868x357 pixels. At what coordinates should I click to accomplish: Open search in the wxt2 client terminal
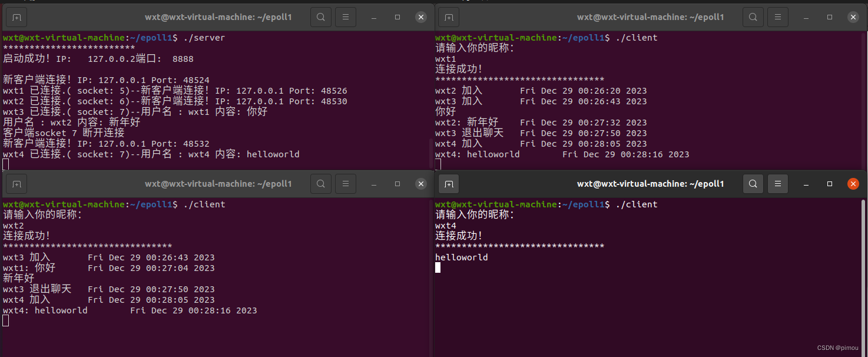[320, 183]
